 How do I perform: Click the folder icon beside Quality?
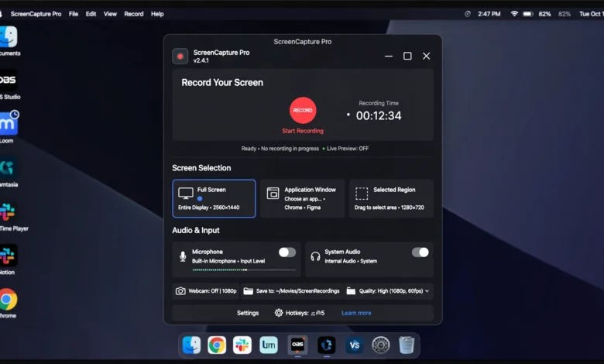(x=351, y=291)
